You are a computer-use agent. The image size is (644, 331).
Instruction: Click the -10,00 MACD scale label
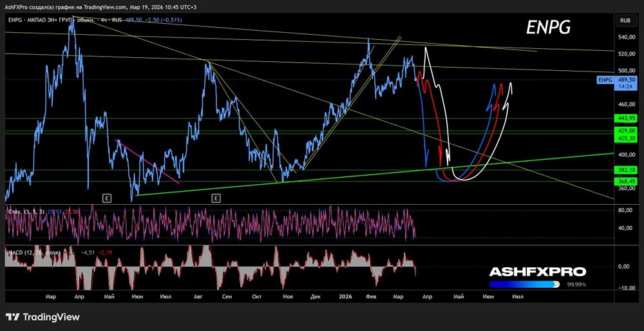(x=626, y=288)
